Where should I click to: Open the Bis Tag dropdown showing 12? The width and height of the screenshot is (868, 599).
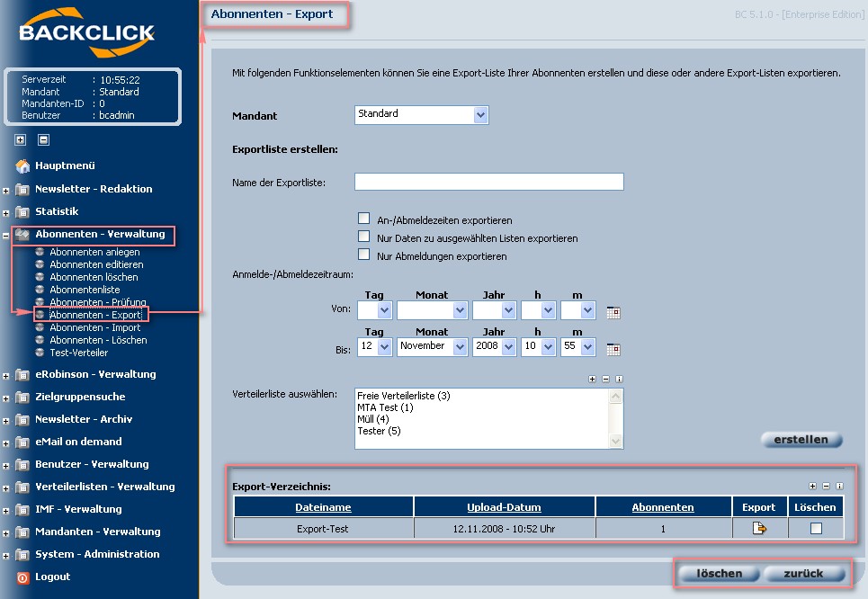point(375,346)
